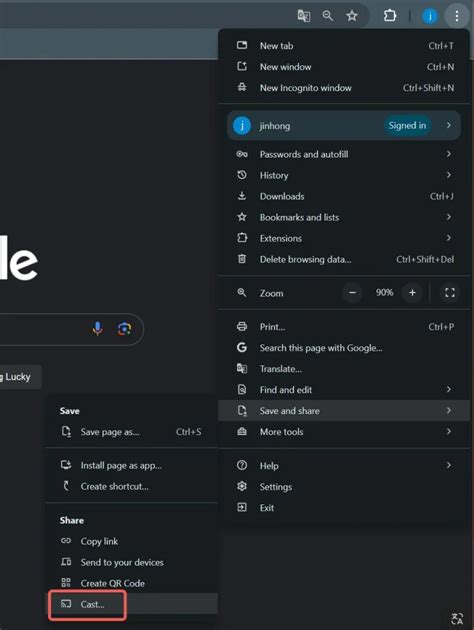Click the Settings gear icon
This screenshot has height=630, width=474.
[242, 486]
